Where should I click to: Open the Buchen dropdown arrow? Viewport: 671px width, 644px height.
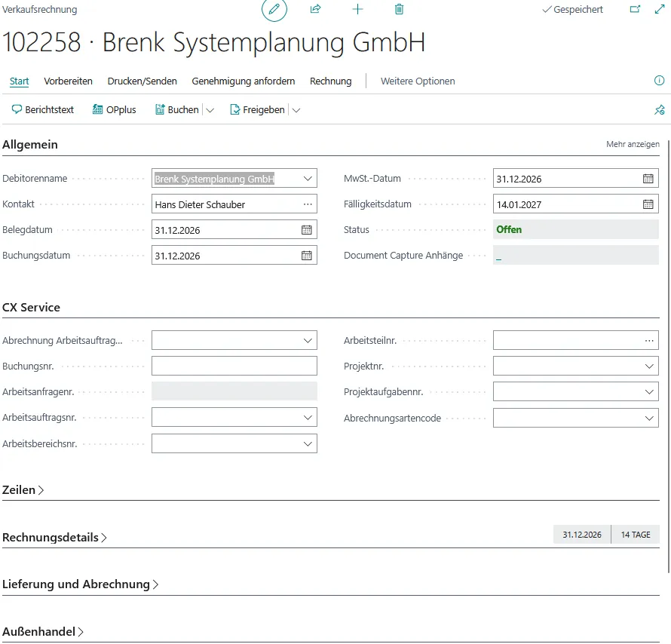point(210,110)
